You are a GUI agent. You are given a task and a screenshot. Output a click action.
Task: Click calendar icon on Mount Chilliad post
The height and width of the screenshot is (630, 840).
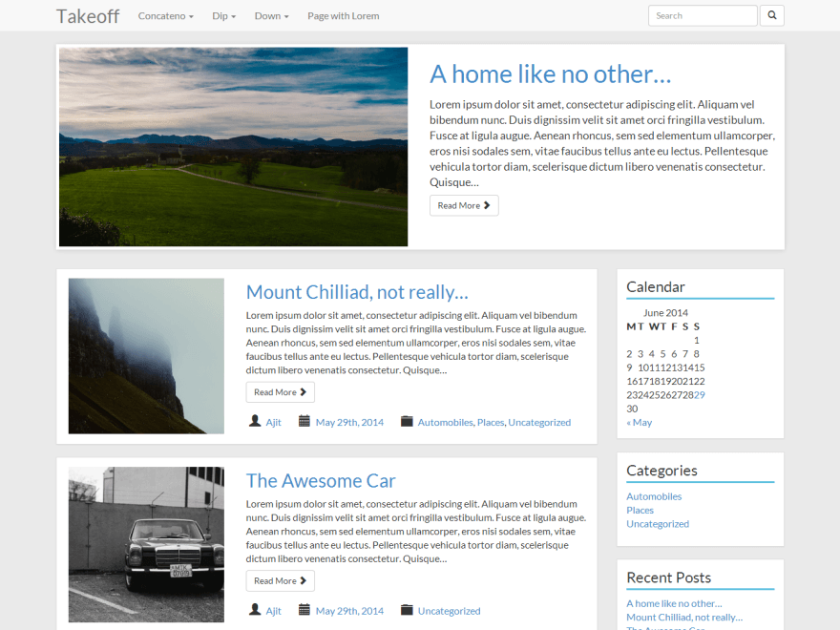(304, 421)
